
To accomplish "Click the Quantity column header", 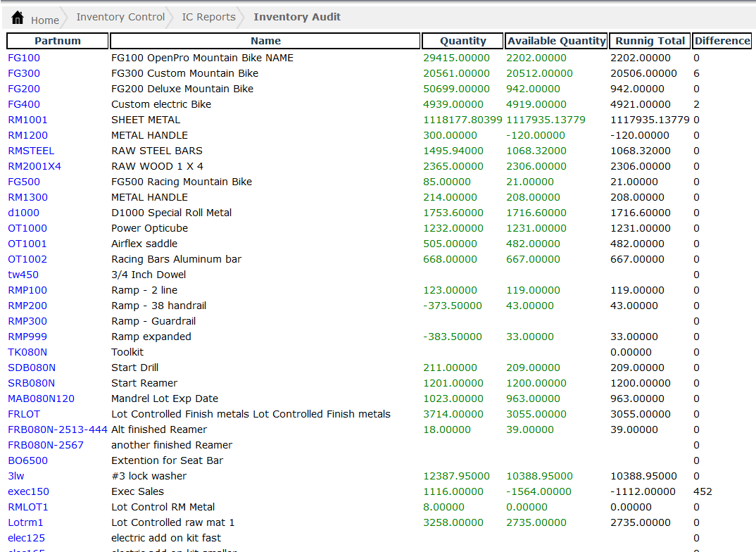I will coord(462,41).
